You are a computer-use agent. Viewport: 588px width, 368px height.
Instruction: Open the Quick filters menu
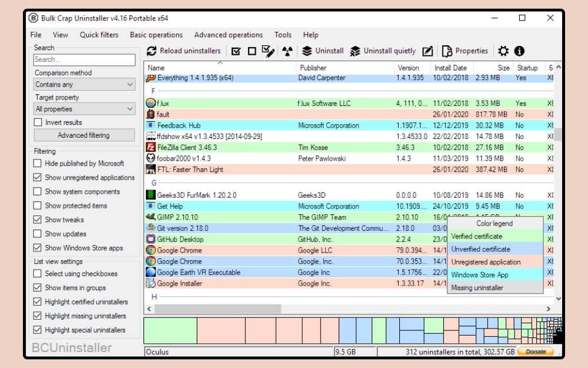pos(99,35)
